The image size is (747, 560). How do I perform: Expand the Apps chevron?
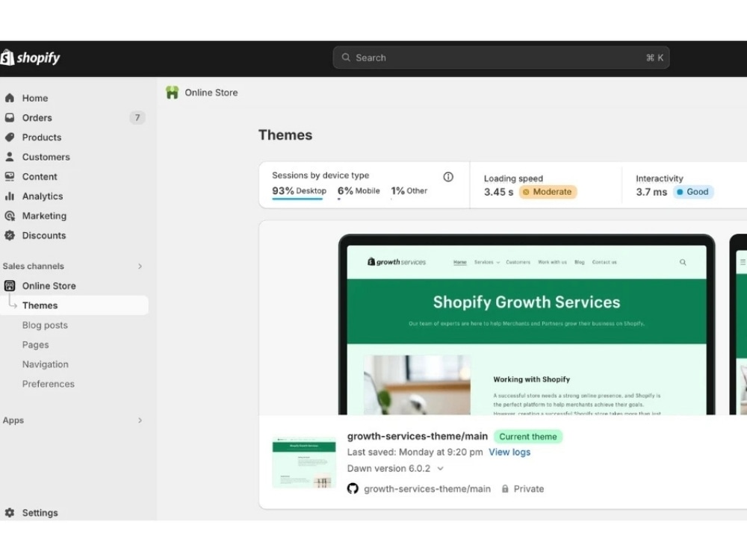pos(140,420)
